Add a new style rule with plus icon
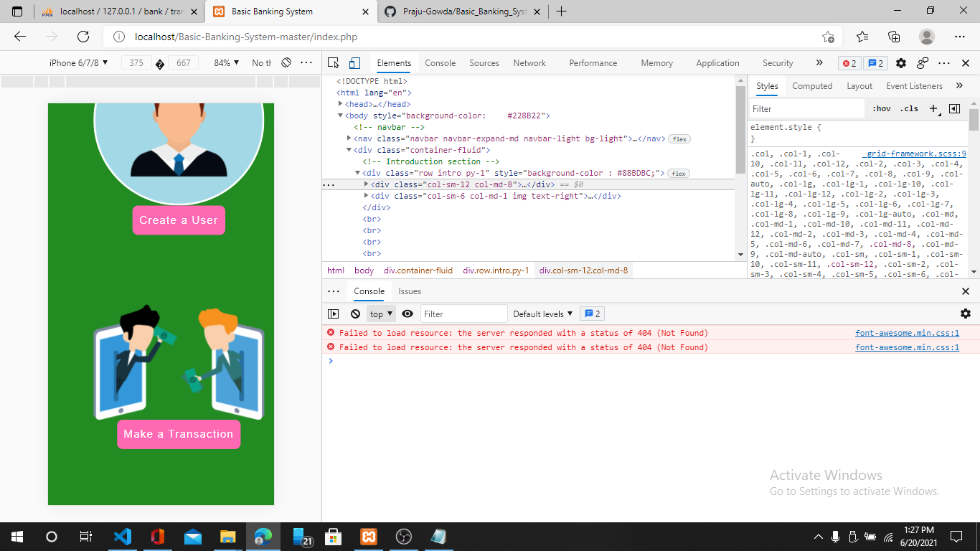 [x=933, y=108]
